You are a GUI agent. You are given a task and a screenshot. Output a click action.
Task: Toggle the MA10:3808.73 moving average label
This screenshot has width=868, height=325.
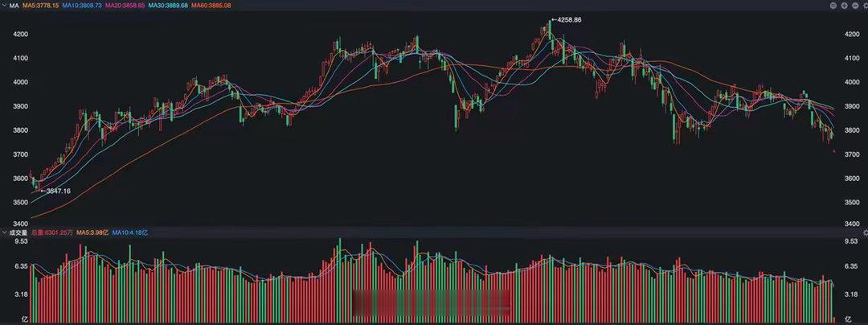[x=81, y=5]
